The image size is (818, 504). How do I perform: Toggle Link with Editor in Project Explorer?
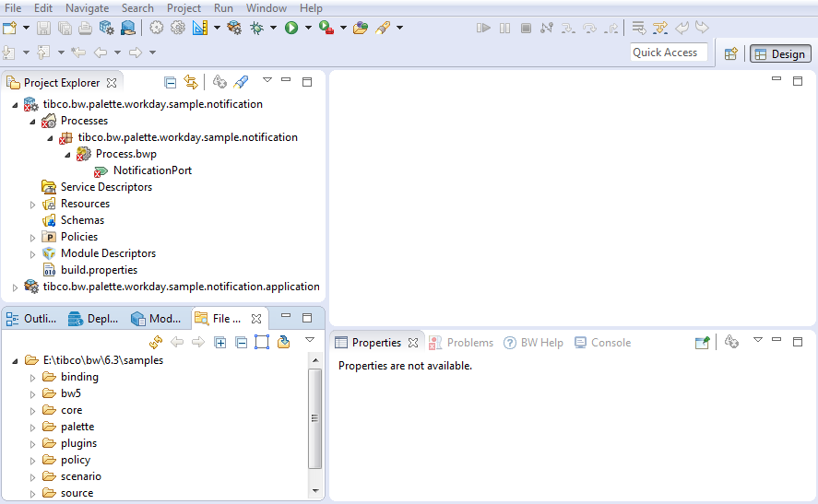coord(190,82)
